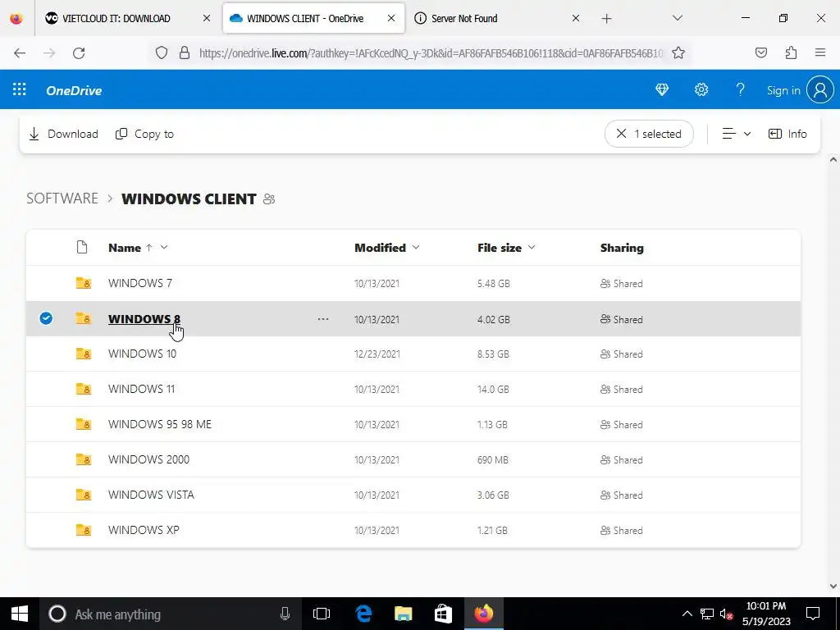The width and height of the screenshot is (840, 630).
Task: Click the WINDOWS 7 folder icon
Action: [x=83, y=283]
